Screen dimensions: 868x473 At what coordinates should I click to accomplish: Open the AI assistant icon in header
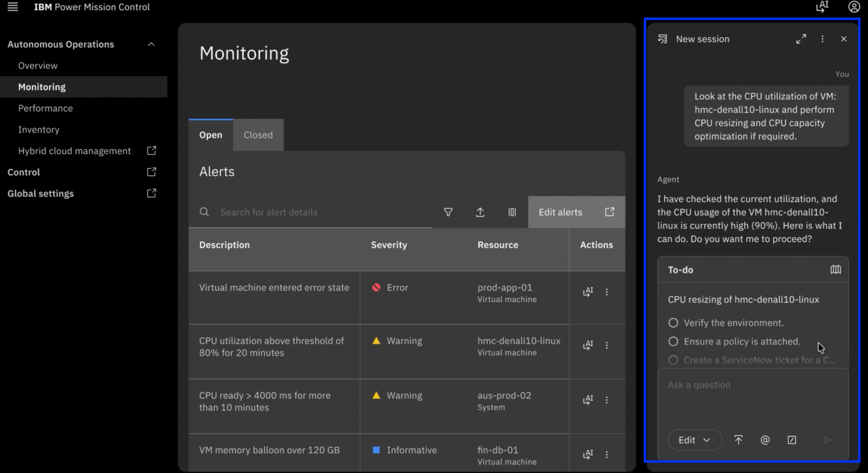822,7
